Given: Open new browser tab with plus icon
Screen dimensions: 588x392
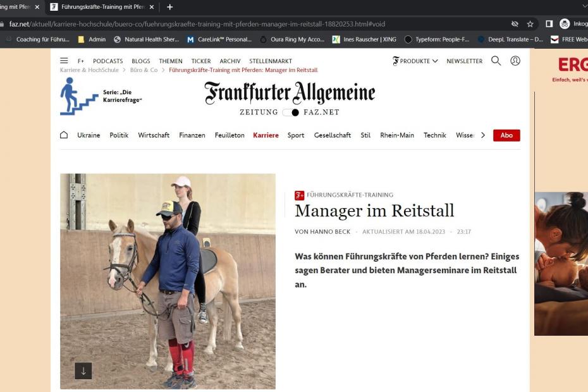Looking at the screenshot, I should pos(169,7).
